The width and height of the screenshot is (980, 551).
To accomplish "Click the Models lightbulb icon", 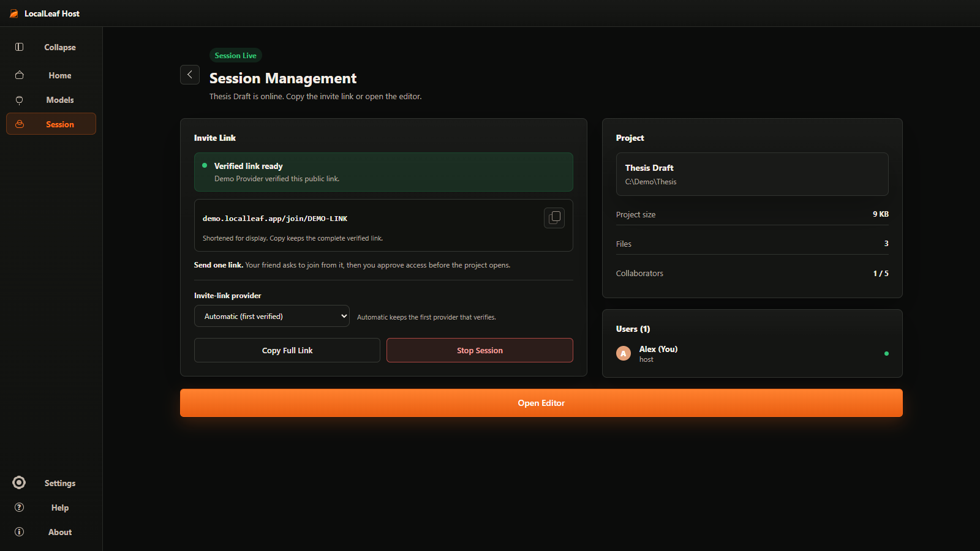I will pyautogui.click(x=20, y=100).
